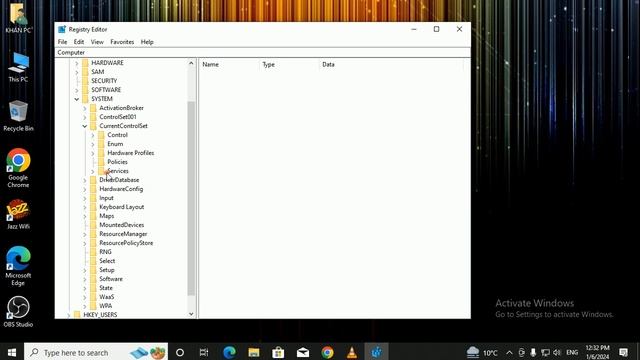Maximize the Registry Editor window
The width and height of the screenshot is (640, 360).
(x=436, y=29)
